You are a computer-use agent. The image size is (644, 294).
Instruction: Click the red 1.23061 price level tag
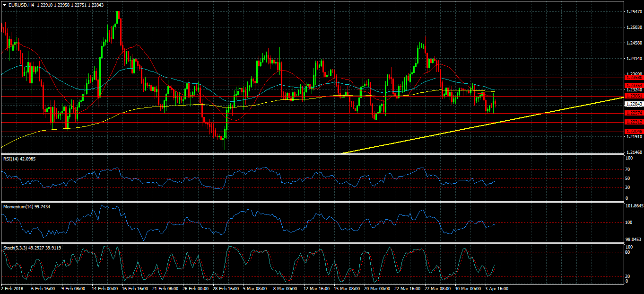[633, 96]
